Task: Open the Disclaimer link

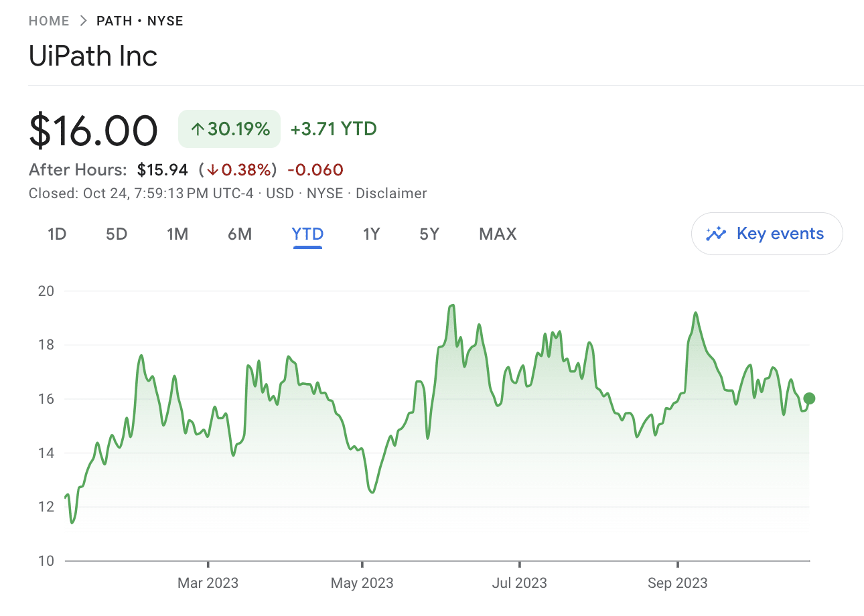Action: (x=391, y=194)
